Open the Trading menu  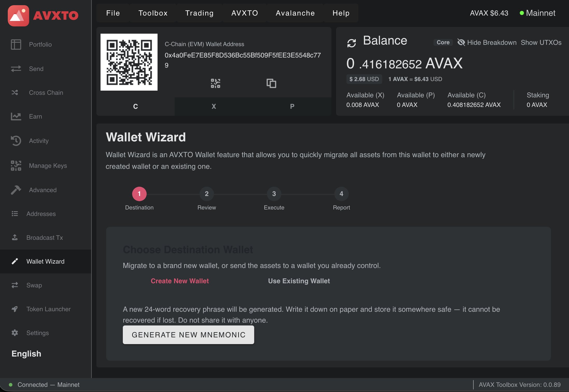(200, 13)
